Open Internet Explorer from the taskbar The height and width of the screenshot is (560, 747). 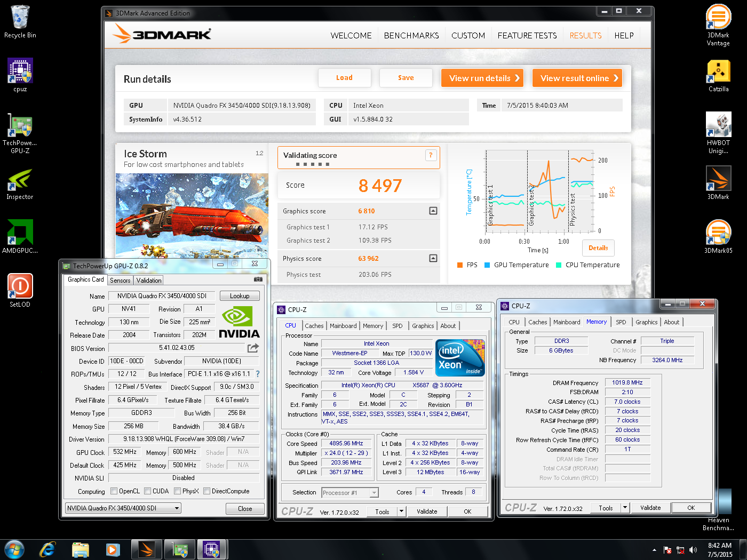[47, 549]
